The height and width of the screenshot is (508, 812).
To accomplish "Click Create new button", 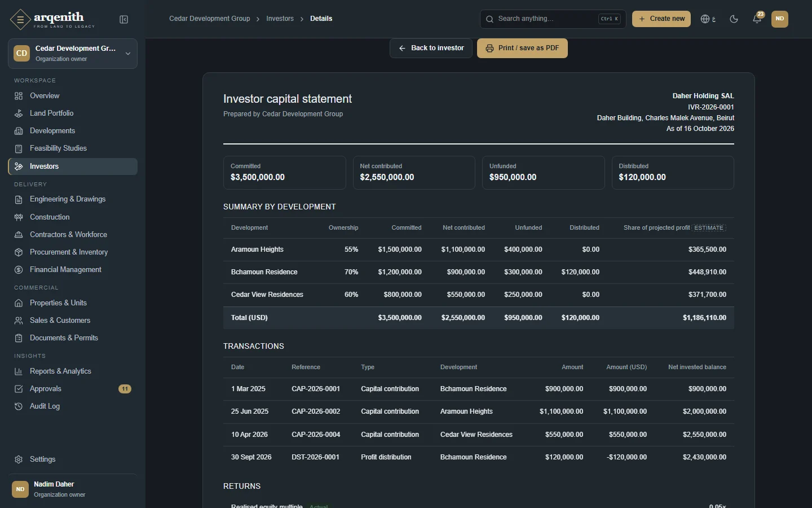I will tap(661, 19).
